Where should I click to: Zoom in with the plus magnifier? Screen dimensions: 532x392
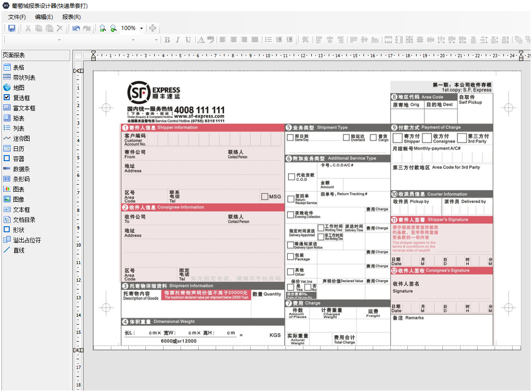113,28
